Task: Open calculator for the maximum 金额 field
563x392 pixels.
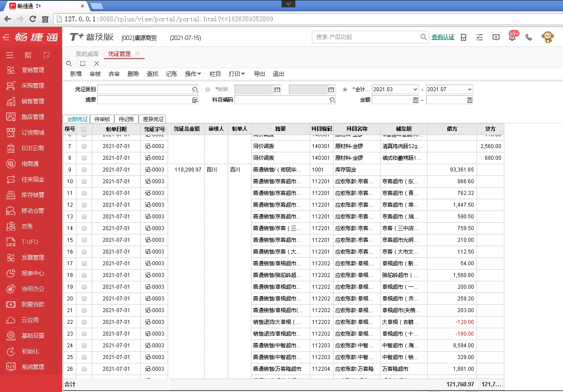Action: [x=470, y=100]
